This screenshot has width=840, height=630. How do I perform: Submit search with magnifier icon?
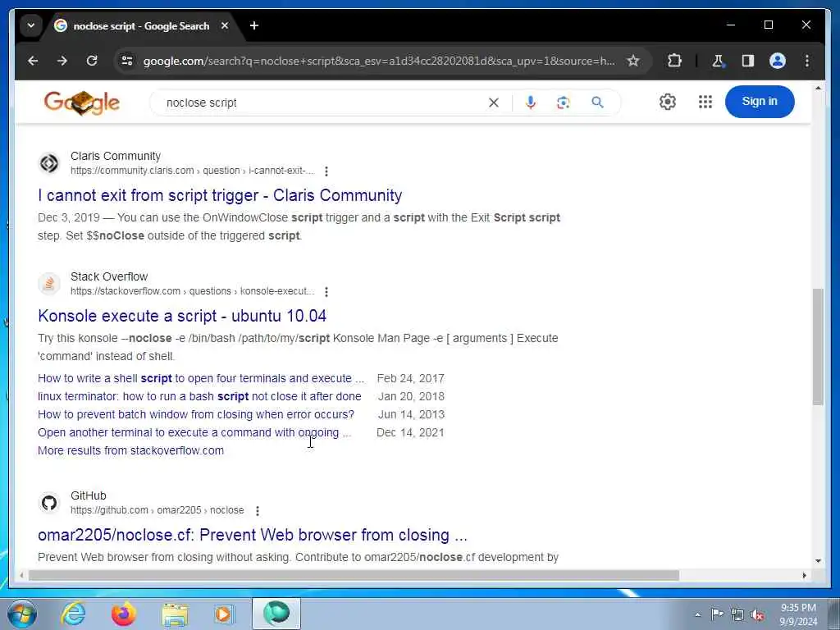(x=597, y=103)
